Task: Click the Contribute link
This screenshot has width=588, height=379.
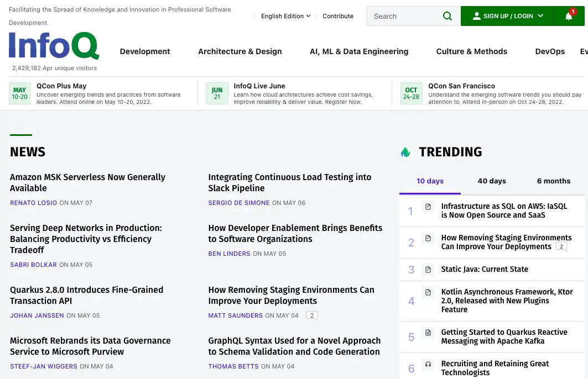Action: pyautogui.click(x=338, y=16)
